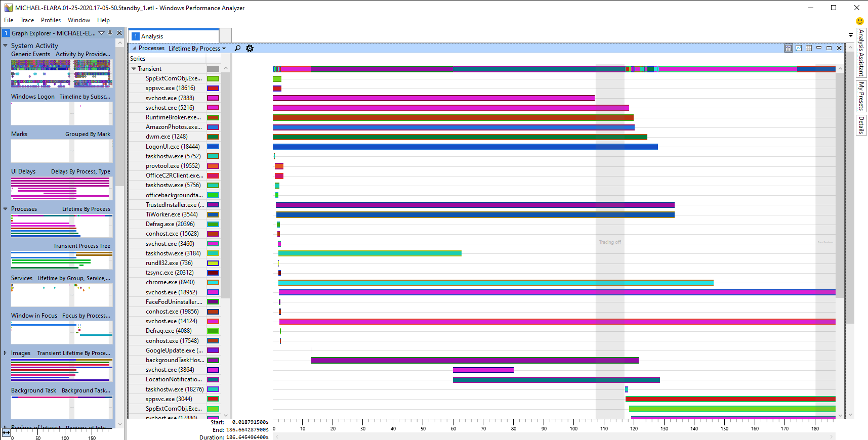868x440 pixels.
Task: Select svchost.exe (7888) series row
Action: tap(175, 98)
